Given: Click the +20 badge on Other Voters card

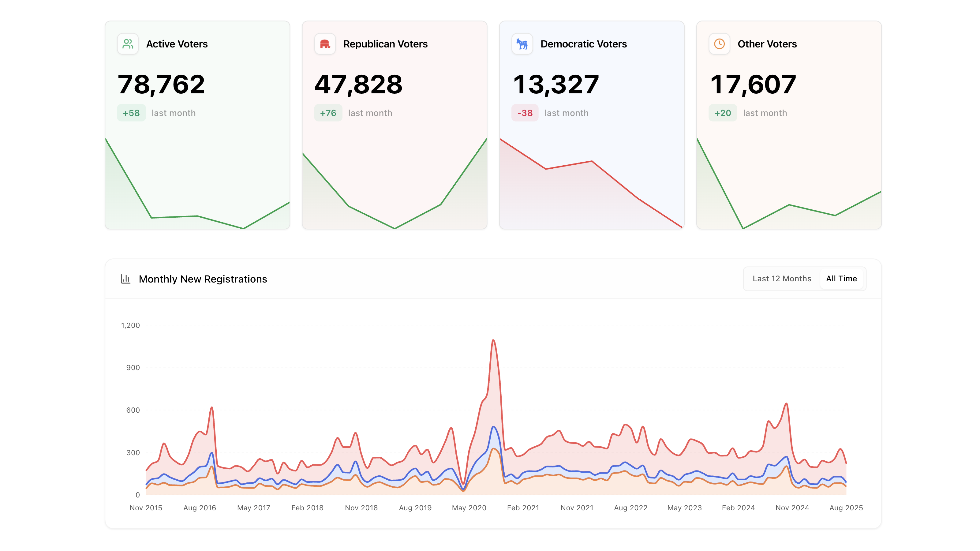Looking at the screenshot, I should pyautogui.click(x=722, y=113).
